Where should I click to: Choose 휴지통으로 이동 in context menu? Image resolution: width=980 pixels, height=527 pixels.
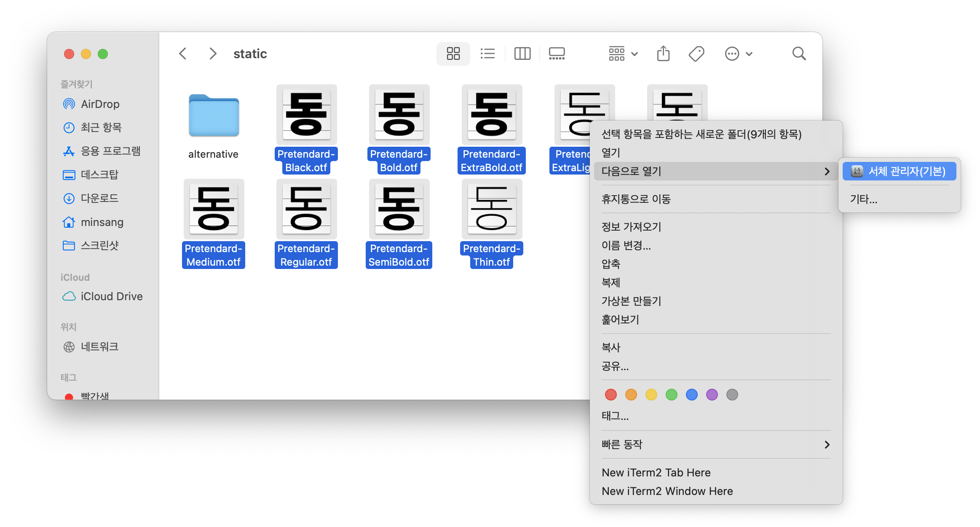point(716,199)
